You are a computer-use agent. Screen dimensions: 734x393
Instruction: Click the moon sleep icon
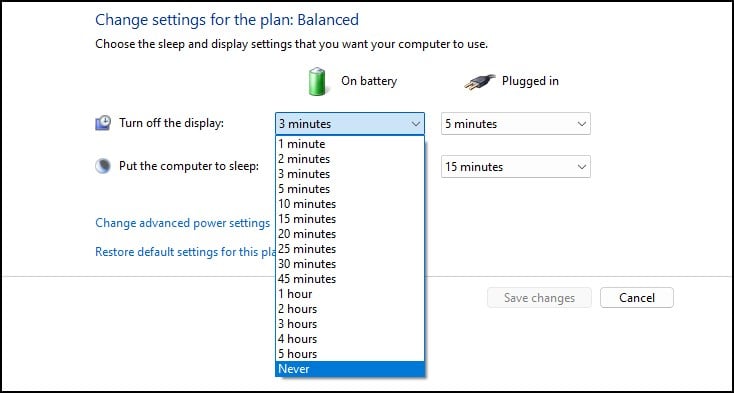point(103,166)
